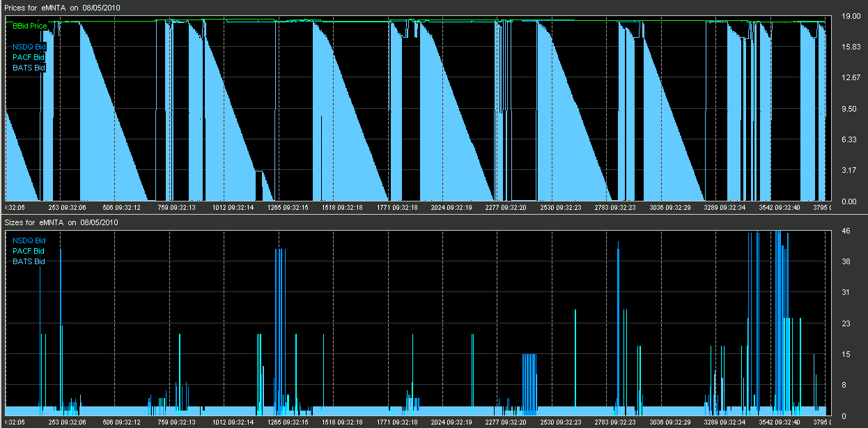The image size is (868, 428).
Task: Select the 253 09:32:06 tick under the Prices chart
Action: pyautogui.click(x=67, y=208)
